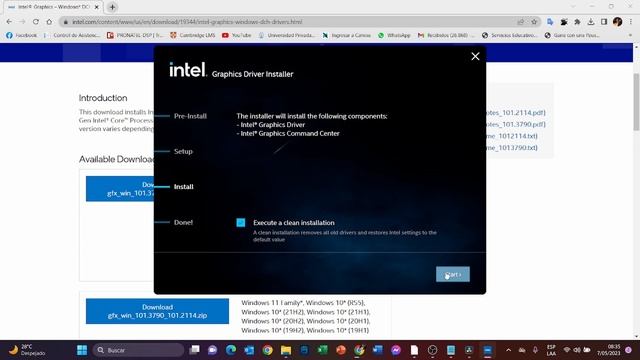Open Messenger from the taskbar
The height and width of the screenshot is (360, 640).
[x=396, y=350]
